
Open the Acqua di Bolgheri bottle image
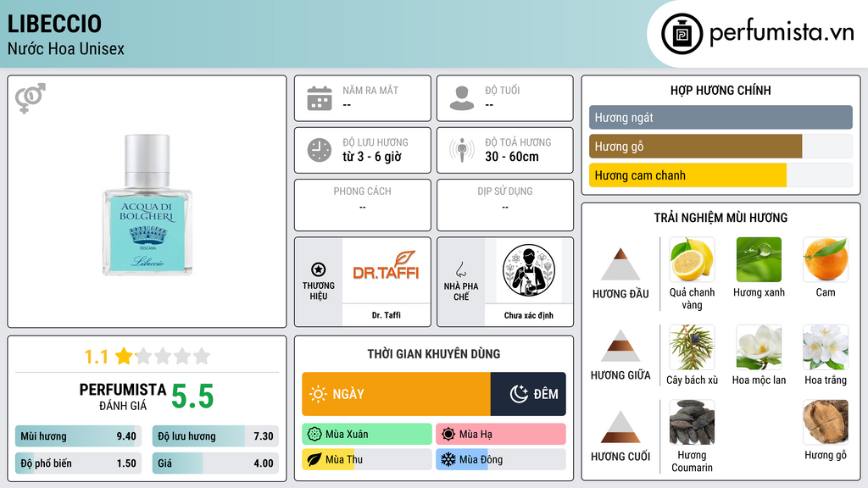tap(147, 205)
